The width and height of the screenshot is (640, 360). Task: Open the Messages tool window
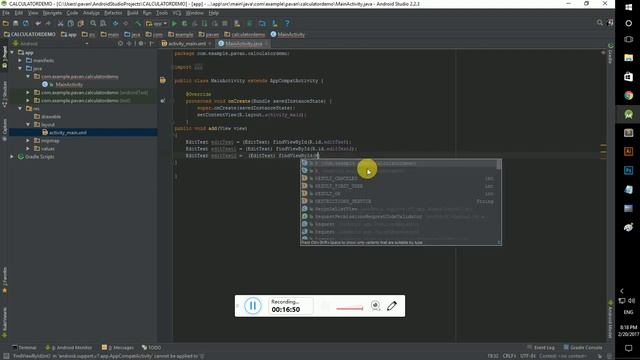[x=118, y=347]
